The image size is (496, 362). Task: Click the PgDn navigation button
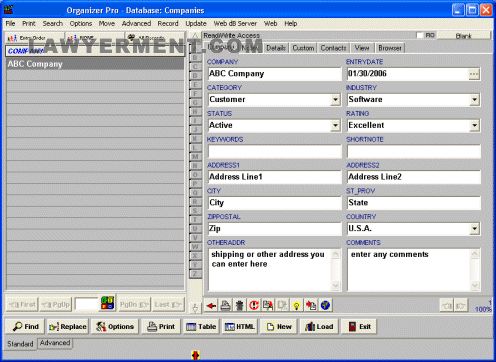pos(134,305)
